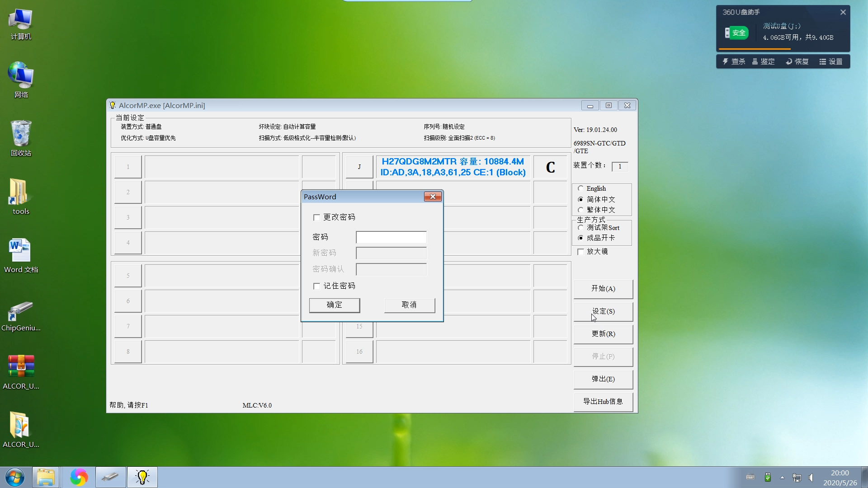Click the AlcorMP lightbulb taskbar icon
This screenshot has height=488, width=868.
pyautogui.click(x=142, y=477)
